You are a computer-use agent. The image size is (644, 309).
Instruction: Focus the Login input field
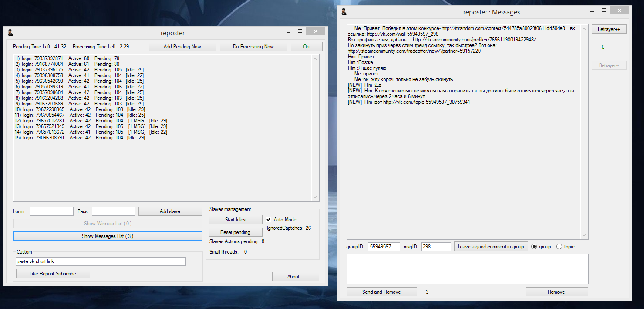52,211
